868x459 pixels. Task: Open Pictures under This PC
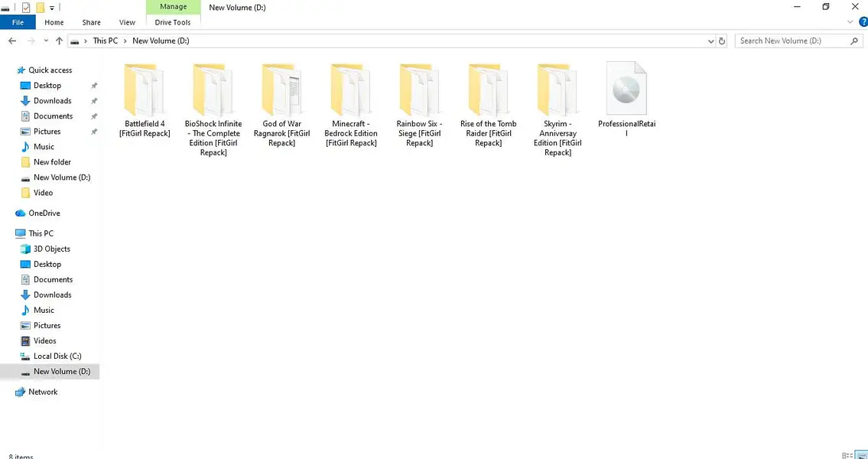[x=47, y=326]
